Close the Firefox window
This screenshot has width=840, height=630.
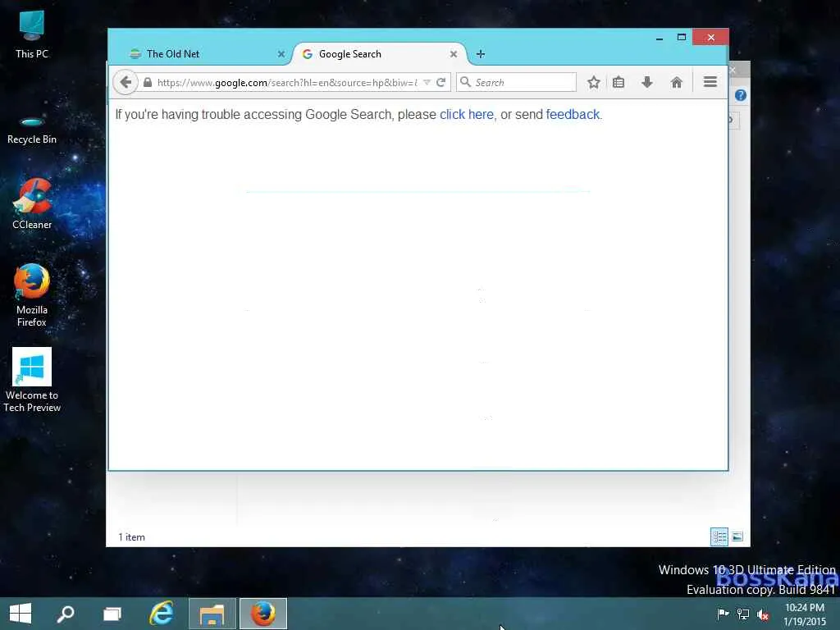point(711,38)
